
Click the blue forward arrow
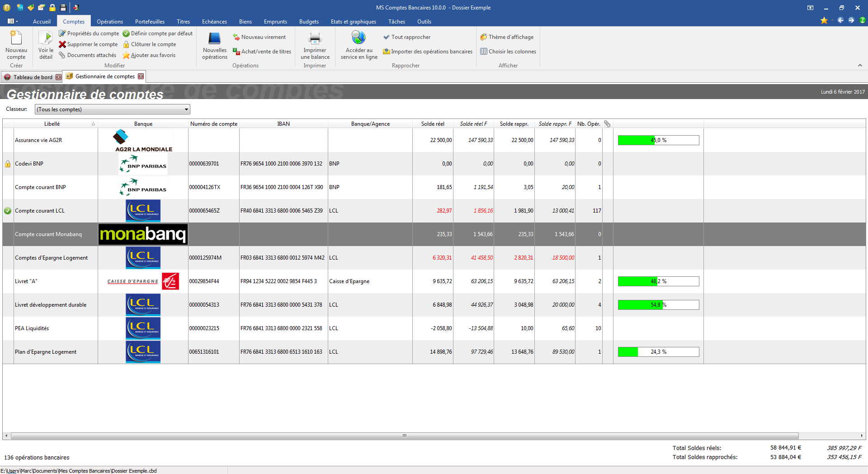[851, 20]
